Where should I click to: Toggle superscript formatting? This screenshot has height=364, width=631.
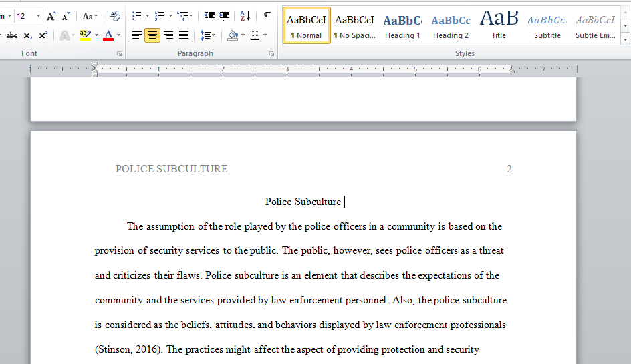tap(43, 35)
